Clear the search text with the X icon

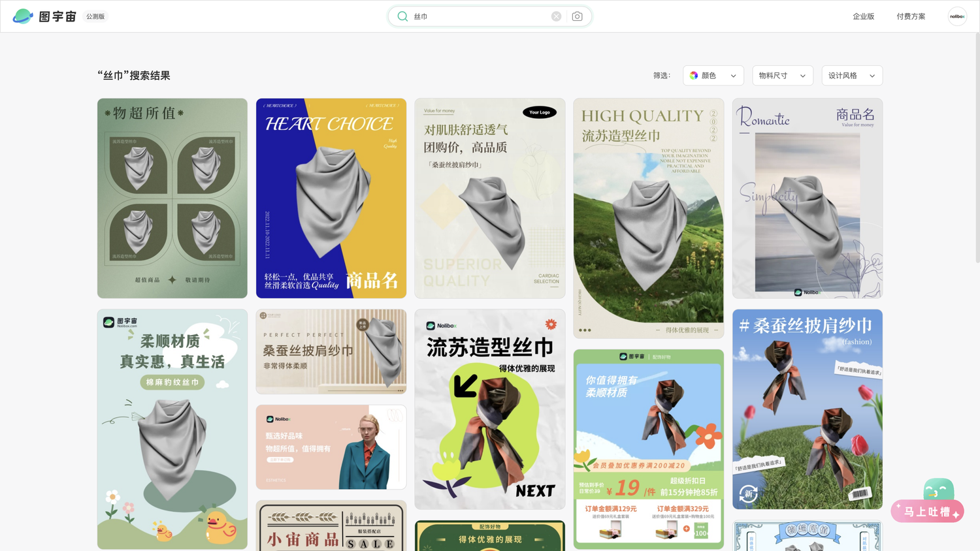[x=556, y=16]
